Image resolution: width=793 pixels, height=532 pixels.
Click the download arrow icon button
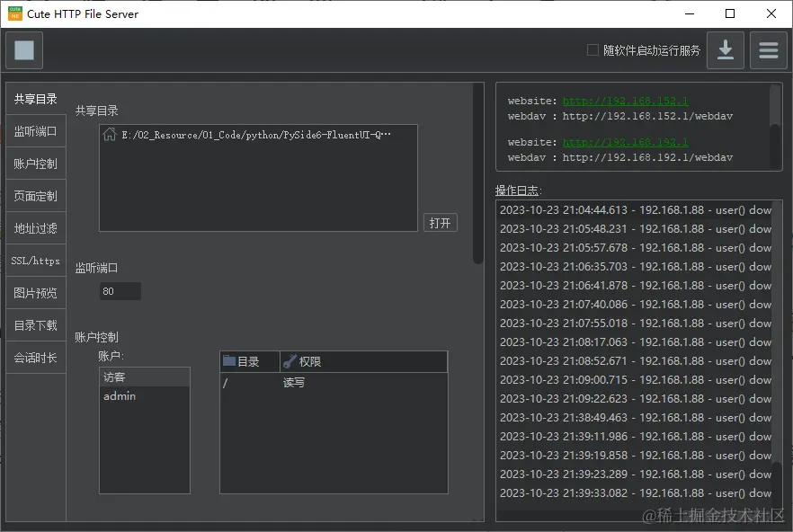[726, 50]
